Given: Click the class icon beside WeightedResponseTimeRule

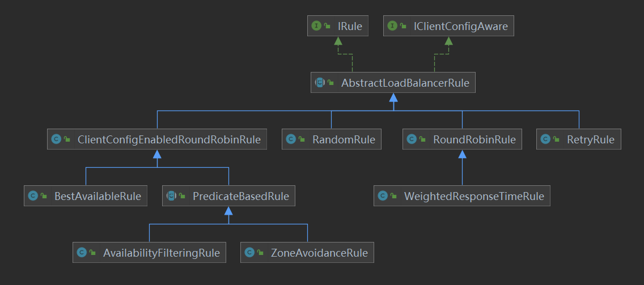Looking at the screenshot, I should coord(383,197).
